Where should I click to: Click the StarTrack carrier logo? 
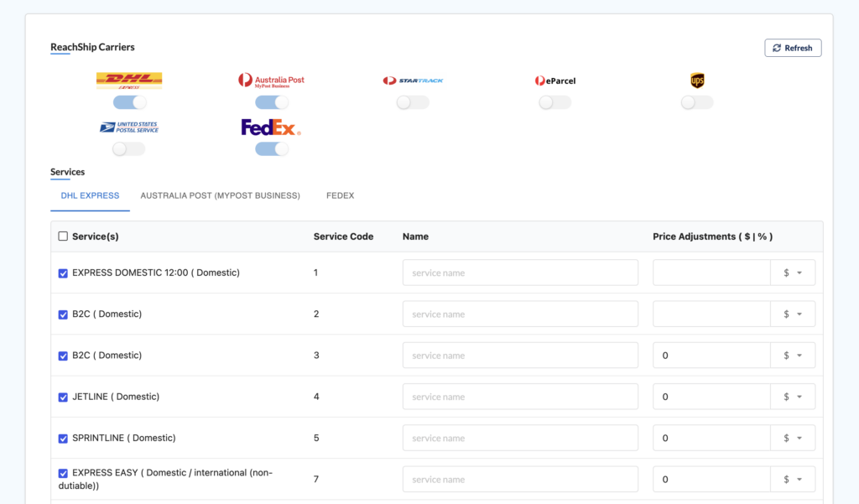pos(413,81)
